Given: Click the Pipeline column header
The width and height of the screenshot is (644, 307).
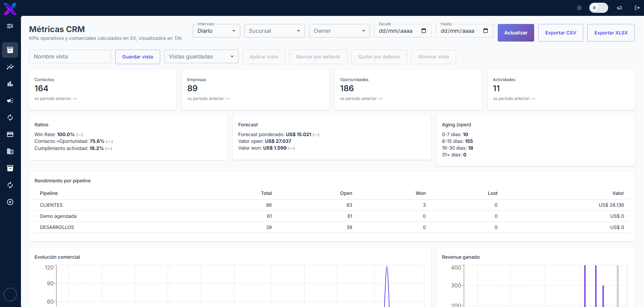Looking at the screenshot, I should [49, 193].
